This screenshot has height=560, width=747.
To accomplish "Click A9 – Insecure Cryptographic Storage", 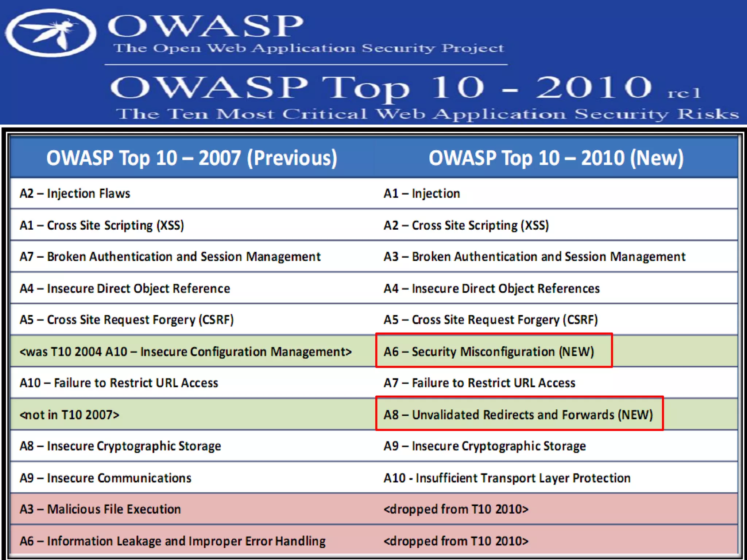I will [485, 446].
